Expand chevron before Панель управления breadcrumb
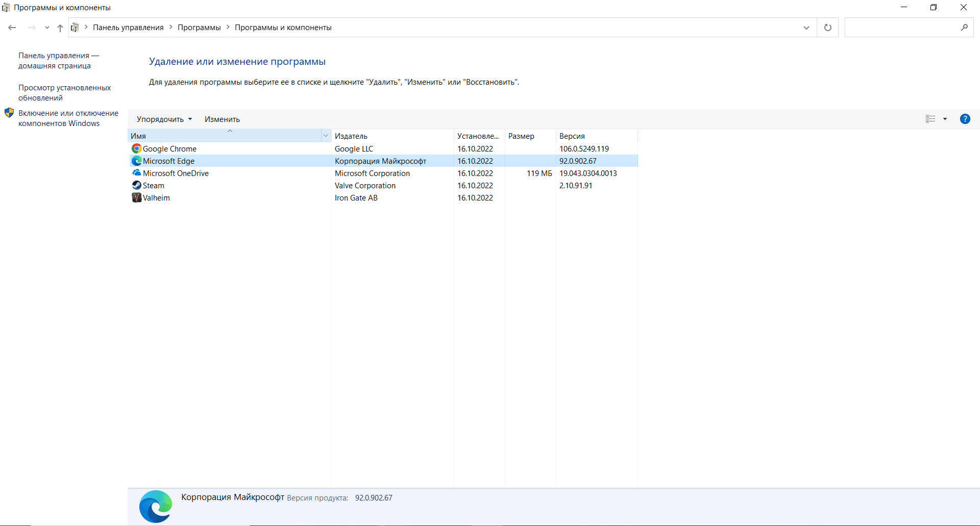980x526 pixels. pos(86,28)
